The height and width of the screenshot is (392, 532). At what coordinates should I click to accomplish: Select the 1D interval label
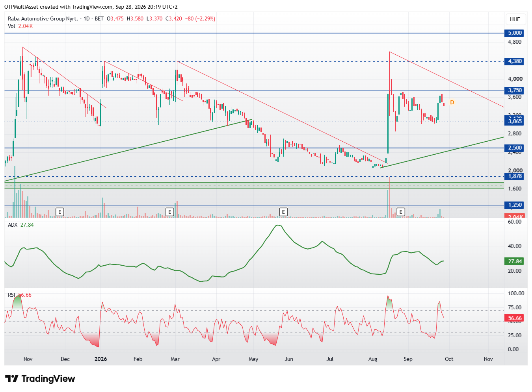[x=87, y=18]
